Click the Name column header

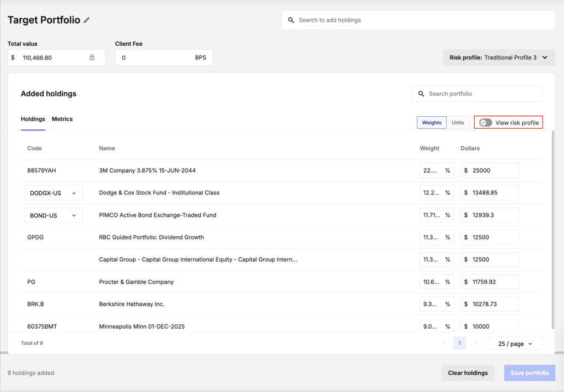coord(107,148)
